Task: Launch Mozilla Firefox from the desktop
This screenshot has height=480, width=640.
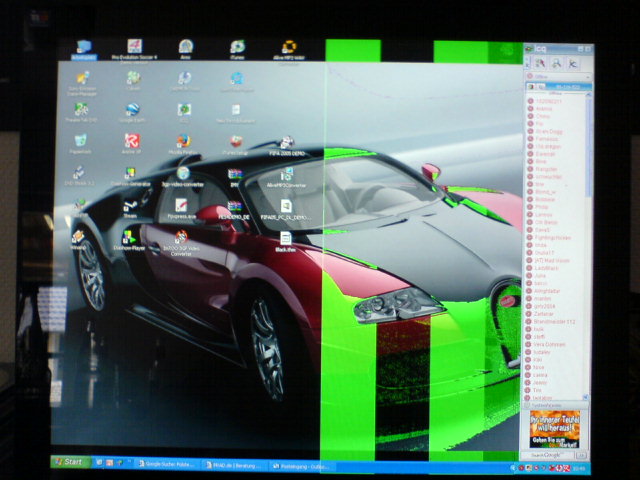Action: 183,142
